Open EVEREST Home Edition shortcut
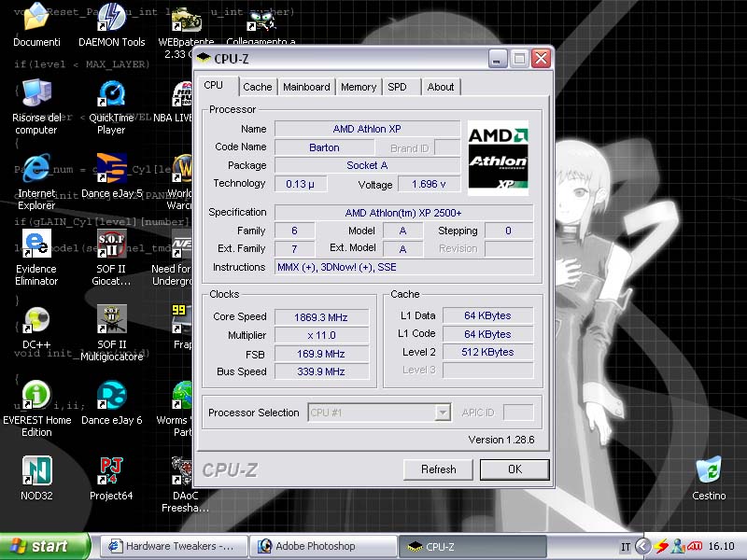This screenshot has height=560, width=747. point(36,394)
